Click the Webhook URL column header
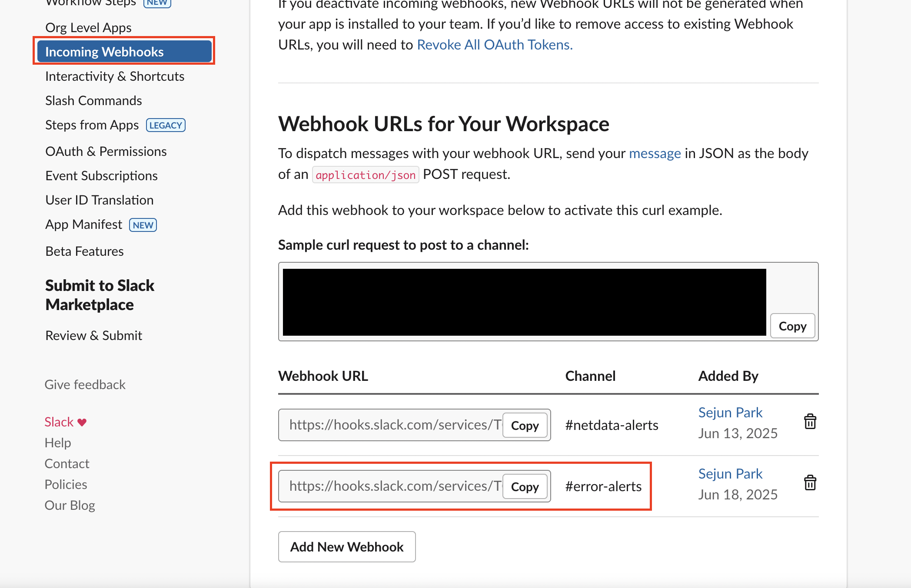911x588 pixels. [x=323, y=376]
